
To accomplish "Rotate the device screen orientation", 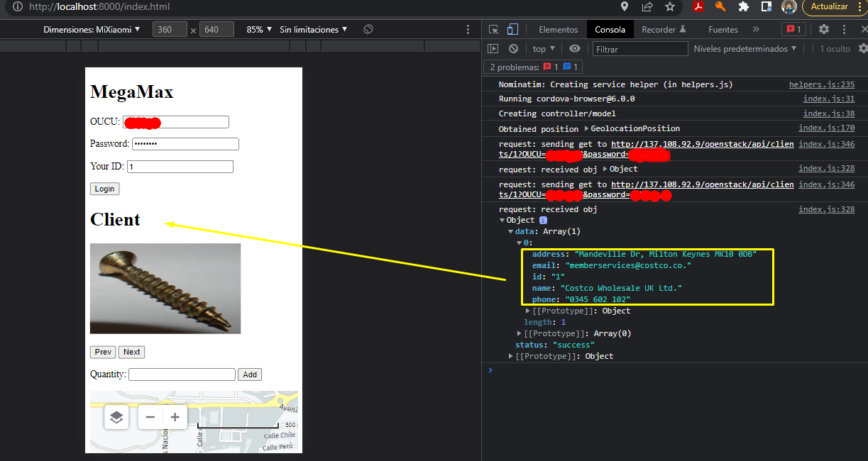I will (368, 30).
